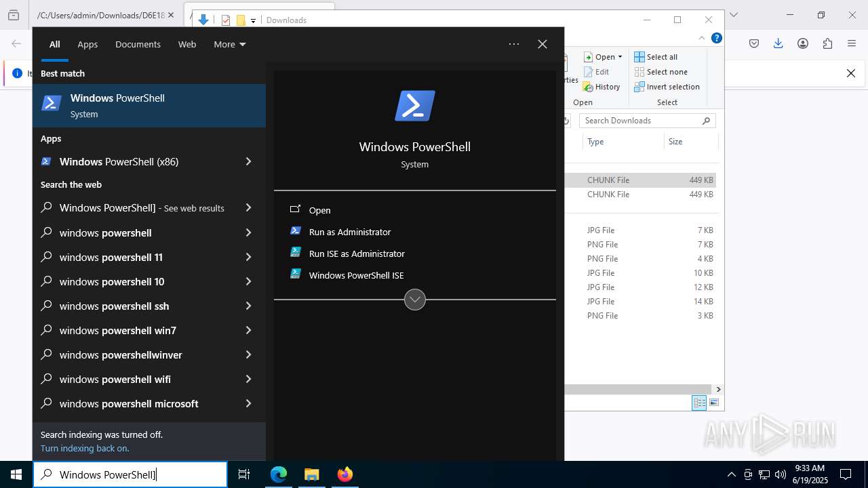Show hidden tray icons chevron
868x488 pixels.
click(x=731, y=474)
